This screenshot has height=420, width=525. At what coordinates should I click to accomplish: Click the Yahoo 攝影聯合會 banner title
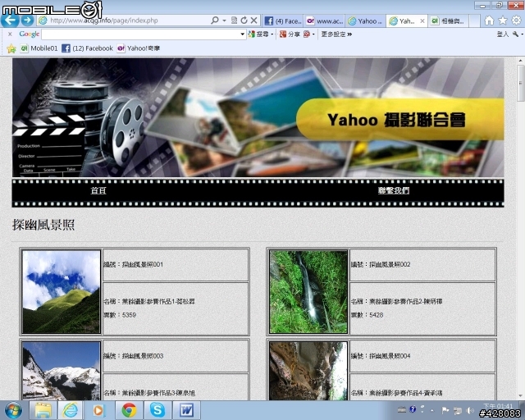tap(396, 120)
